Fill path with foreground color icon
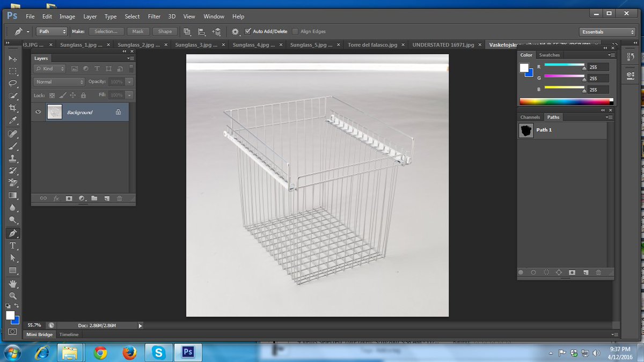Image resolution: width=644 pixels, height=362 pixels. [x=521, y=272]
